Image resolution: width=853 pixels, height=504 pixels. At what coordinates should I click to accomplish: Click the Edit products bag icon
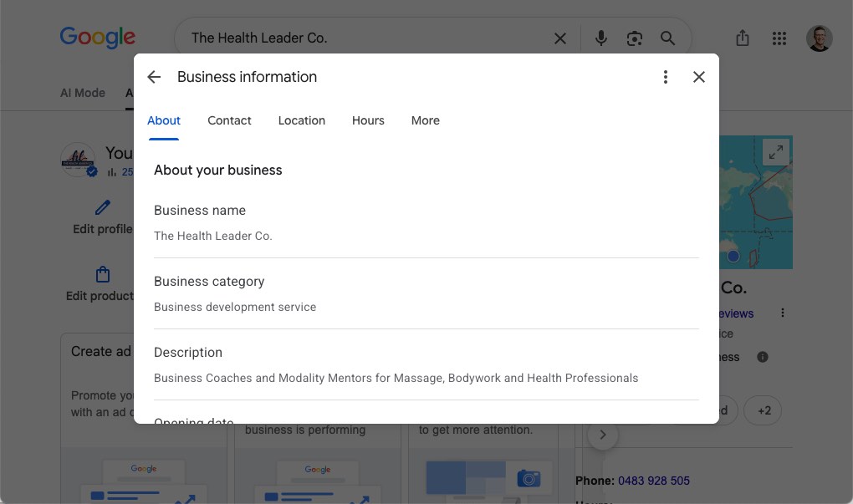[103, 273]
